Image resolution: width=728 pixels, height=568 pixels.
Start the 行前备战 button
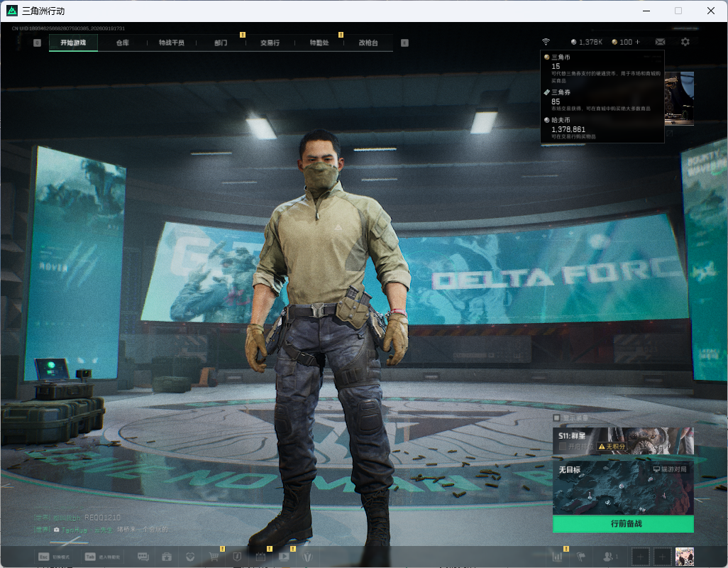623,523
